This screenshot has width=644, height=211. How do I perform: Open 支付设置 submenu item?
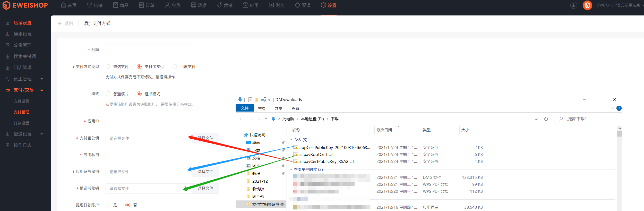tap(21, 101)
